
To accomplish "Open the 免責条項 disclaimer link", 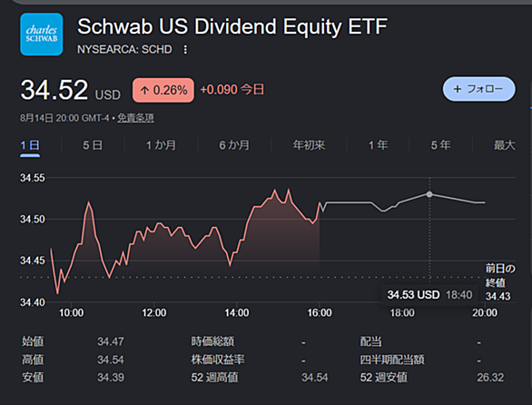I will 135,118.
